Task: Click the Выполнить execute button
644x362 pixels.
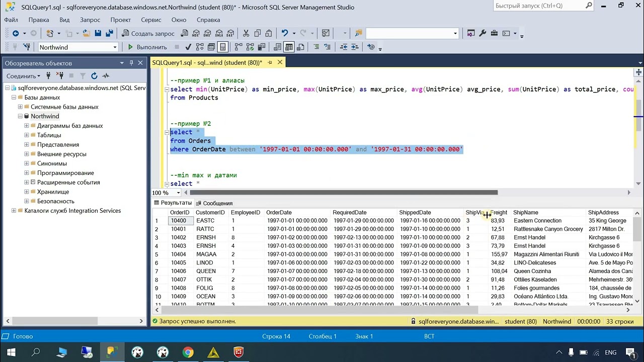Action: point(147,47)
